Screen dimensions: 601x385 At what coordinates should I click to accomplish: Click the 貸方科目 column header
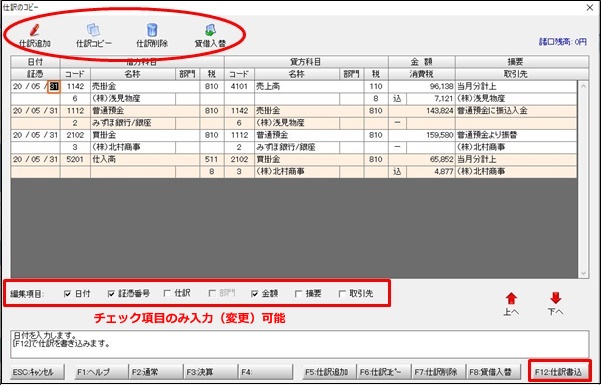305,62
